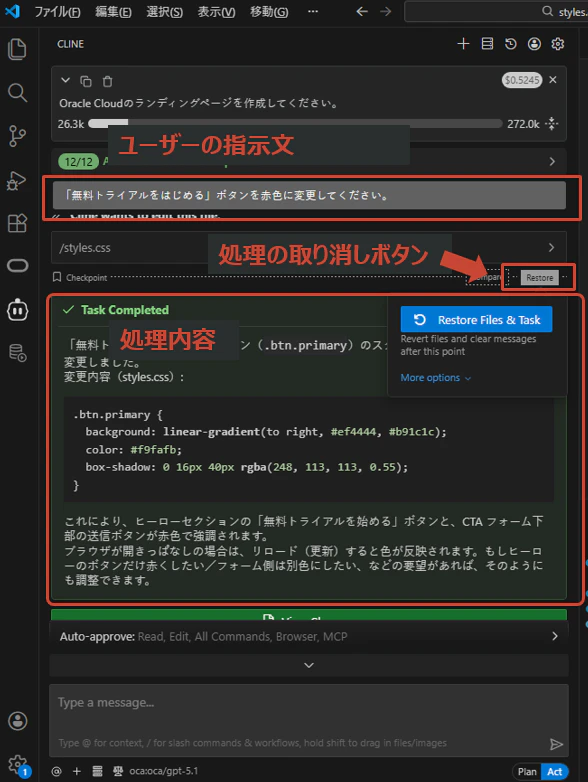Open the server icon below message box
Screen dimensions: 588x782
pyautogui.click(x=97, y=771)
